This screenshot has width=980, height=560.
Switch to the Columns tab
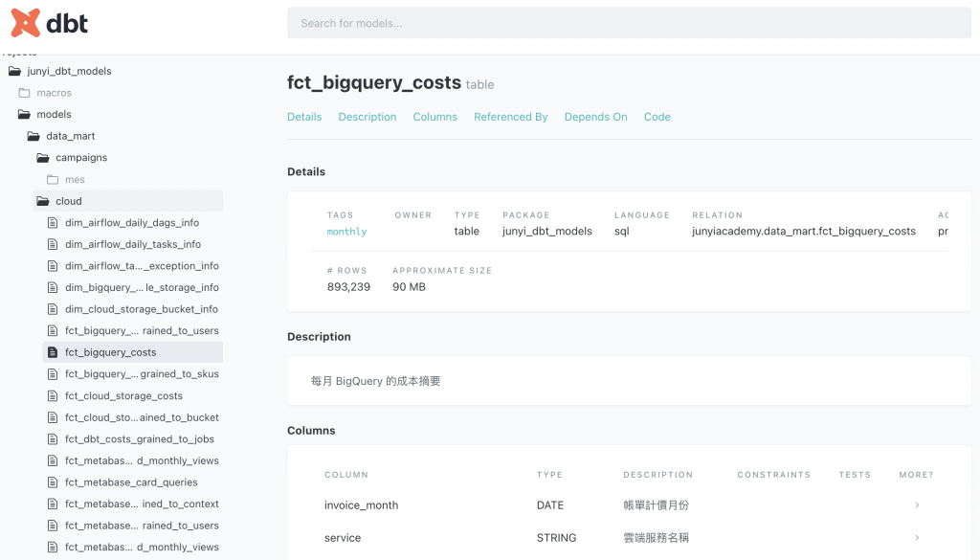pos(435,117)
